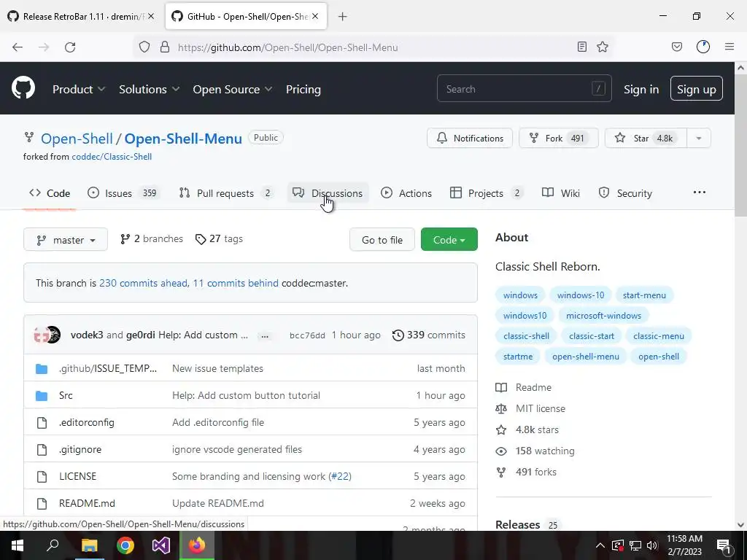
Task: Open the MIT license link
Action: point(541,408)
